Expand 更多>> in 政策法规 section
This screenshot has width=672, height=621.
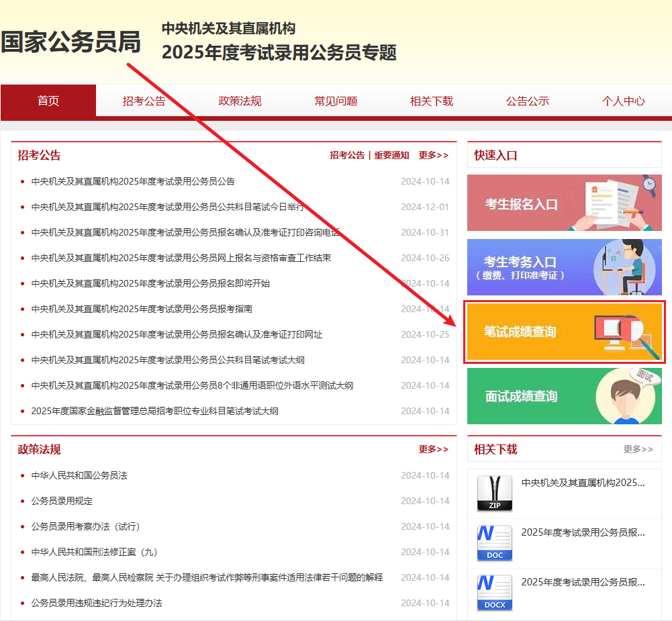pyautogui.click(x=433, y=449)
